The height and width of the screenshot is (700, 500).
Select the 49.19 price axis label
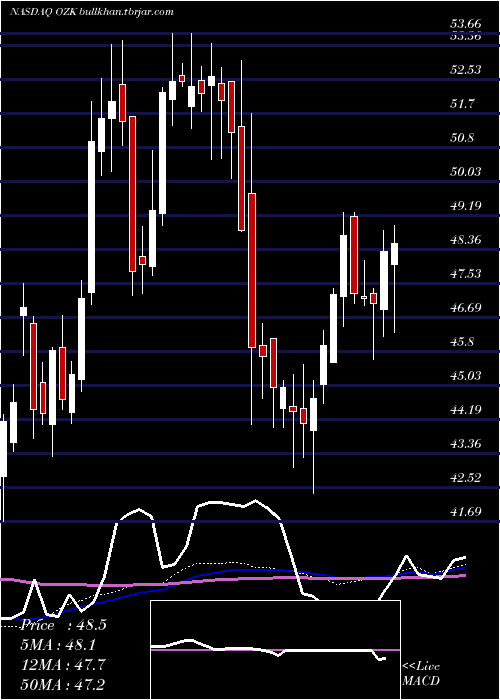pos(466,205)
